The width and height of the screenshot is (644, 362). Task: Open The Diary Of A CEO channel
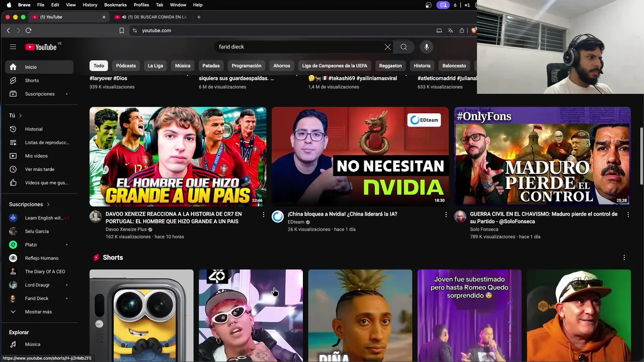coord(39,271)
